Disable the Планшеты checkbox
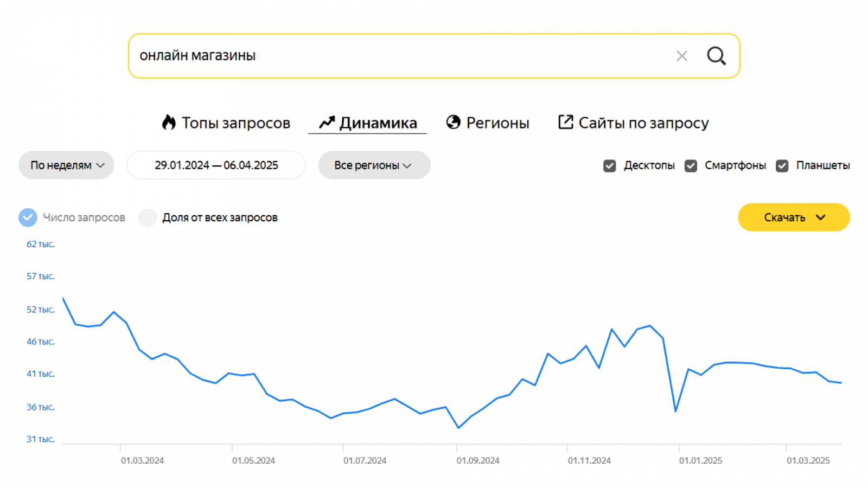868x488 pixels. click(782, 166)
